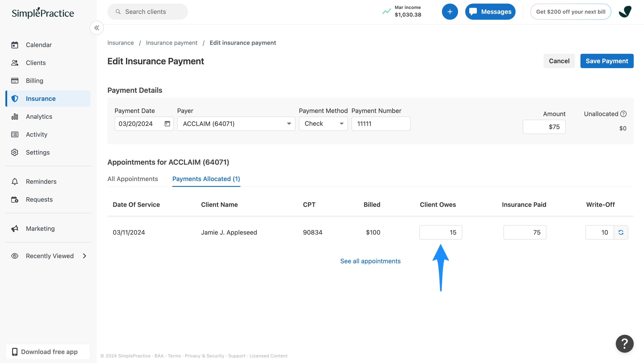The image size is (644, 363).
Task: Click the Activity list icon
Action: click(15, 134)
